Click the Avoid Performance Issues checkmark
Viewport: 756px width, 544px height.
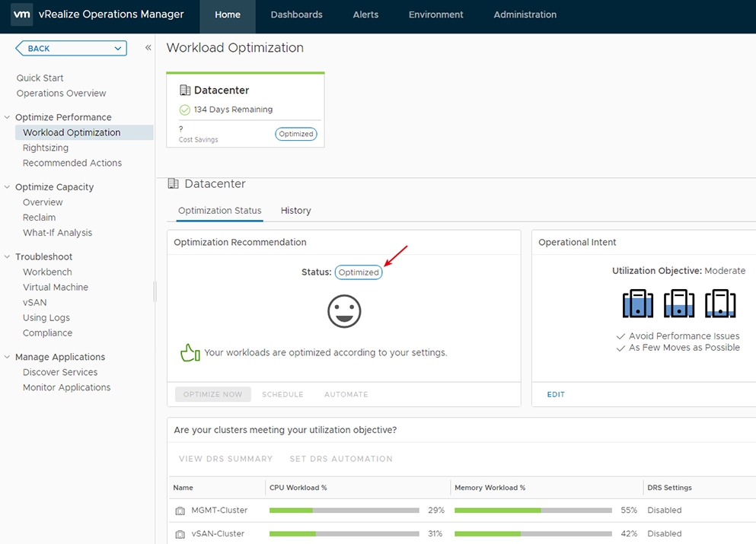[621, 336]
